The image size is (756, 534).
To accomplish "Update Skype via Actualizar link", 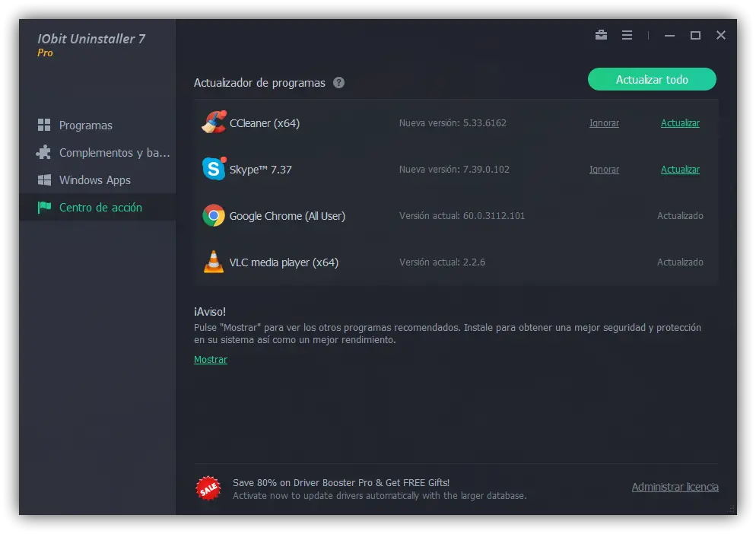I will click(x=680, y=170).
